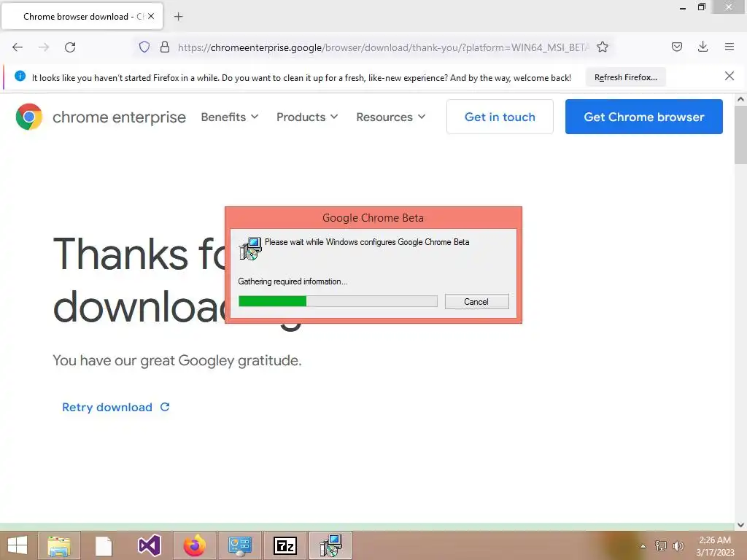Bookmark this page with the star icon
Viewport: 747px width, 560px height.
pyautogui.click(x=602, y=47)
